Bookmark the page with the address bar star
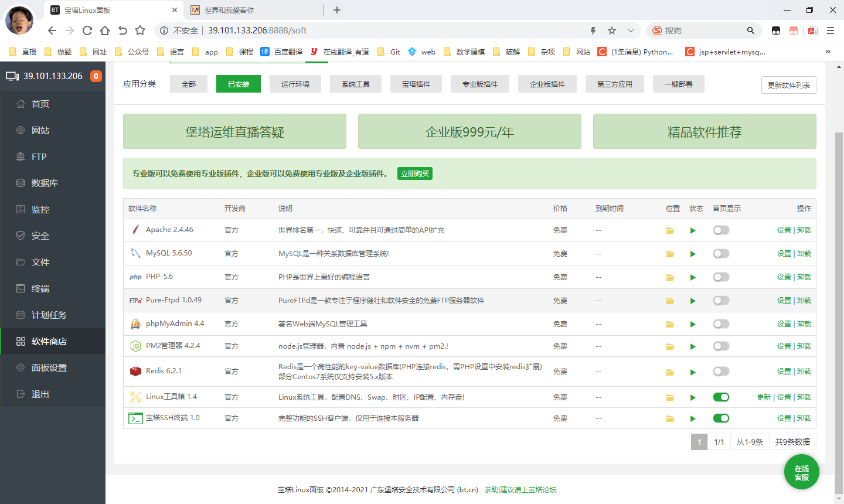 coord(612,30)
